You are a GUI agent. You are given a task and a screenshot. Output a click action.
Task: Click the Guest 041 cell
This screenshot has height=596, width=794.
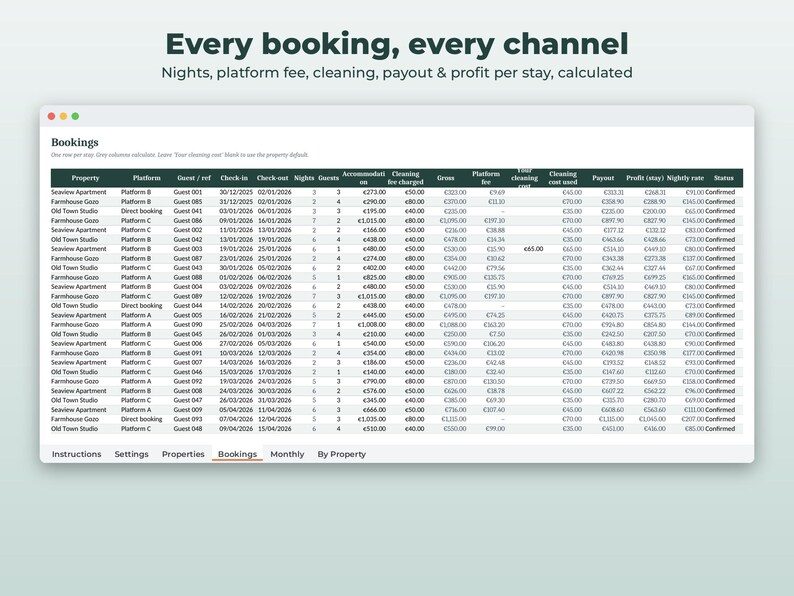(x=188, y=211)
